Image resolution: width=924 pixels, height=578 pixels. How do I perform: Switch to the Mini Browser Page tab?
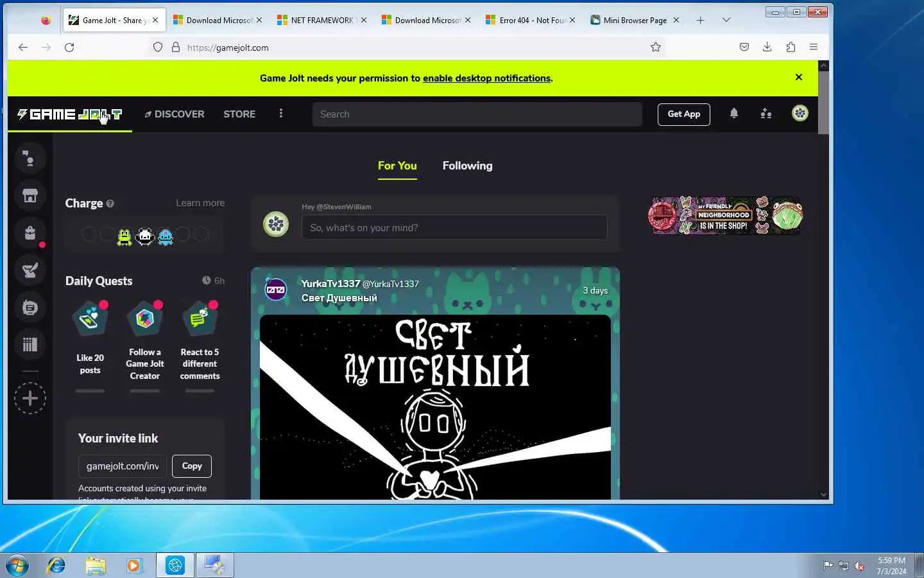point(634,20)
